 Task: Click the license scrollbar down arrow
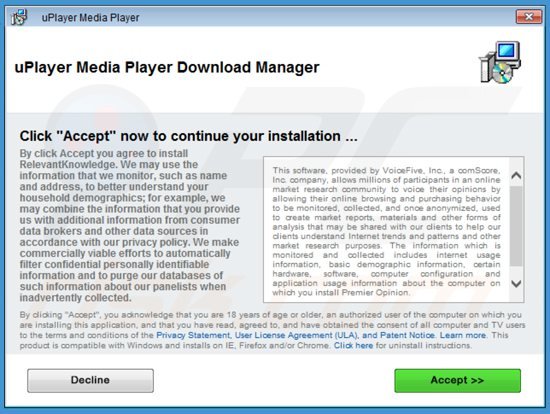(516, 283)
